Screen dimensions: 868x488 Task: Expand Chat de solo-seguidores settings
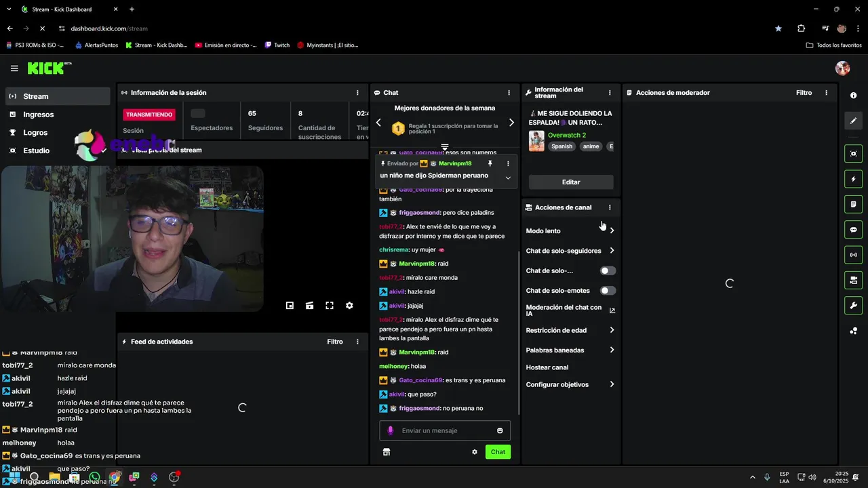tap(570, 251)
